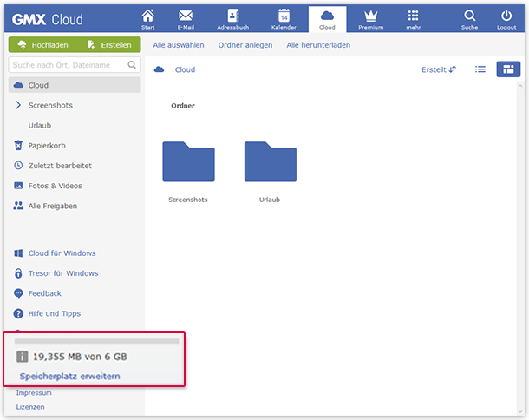Select Screenshots in the sidebar tree
The height and width of the screenshot is (420, 529).
pyautogui.click(x=50, y=105)
